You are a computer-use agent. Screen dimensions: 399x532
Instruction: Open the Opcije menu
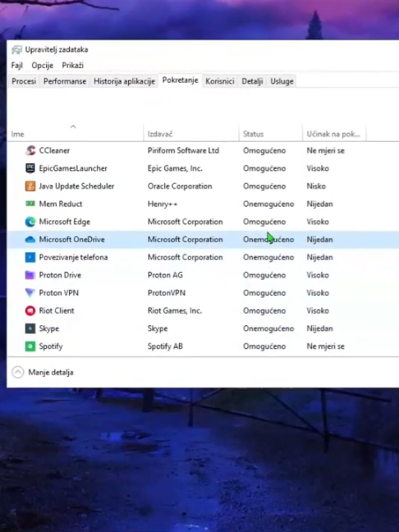[x=43, y=65]
